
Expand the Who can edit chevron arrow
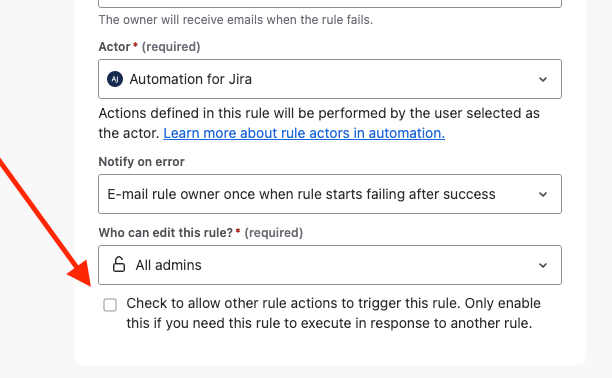pyautogui.click(x=543, y=265)
